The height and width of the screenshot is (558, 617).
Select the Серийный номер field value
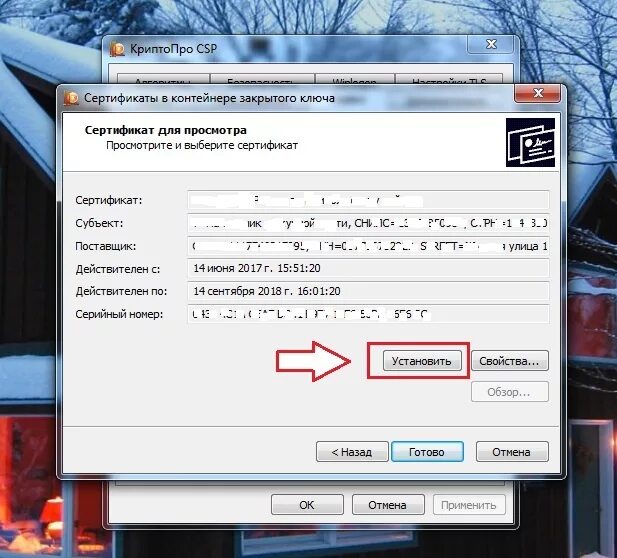tap(368, 314)
